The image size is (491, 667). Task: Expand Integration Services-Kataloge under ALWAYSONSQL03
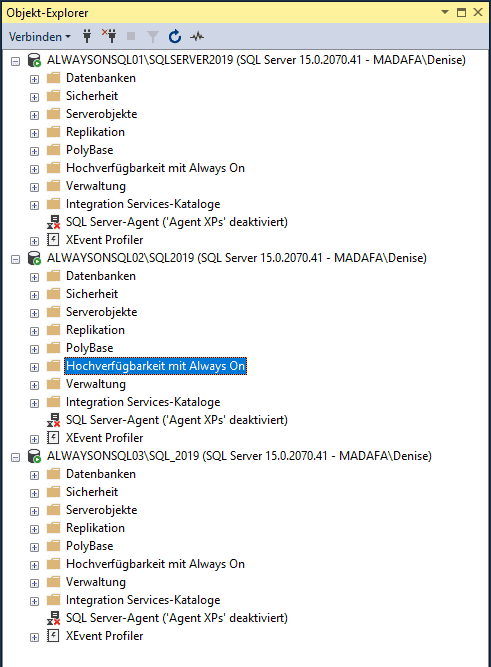point(34,601)
